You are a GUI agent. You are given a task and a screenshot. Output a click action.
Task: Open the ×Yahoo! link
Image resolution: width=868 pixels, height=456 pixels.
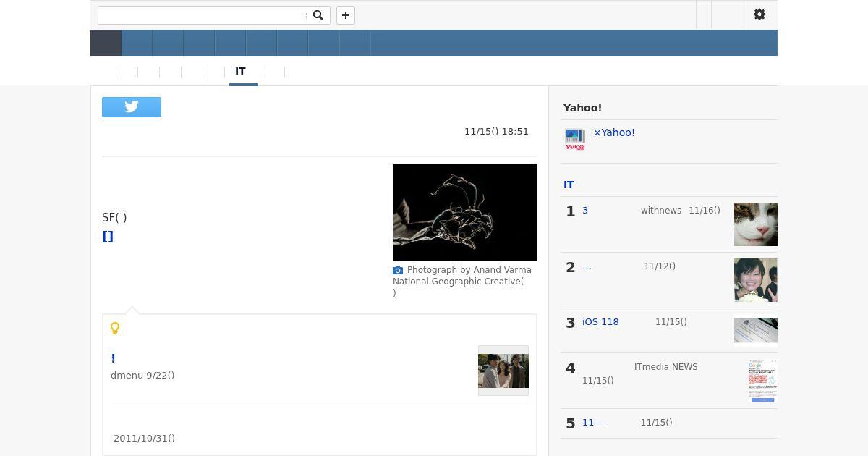click(x=614, y=132)
